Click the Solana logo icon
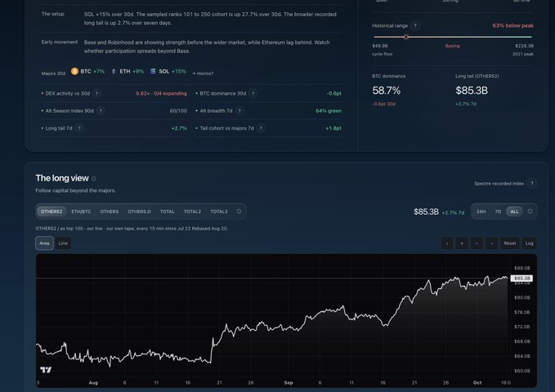This screenshot has width=555, height=392. [x=153, y=72]
